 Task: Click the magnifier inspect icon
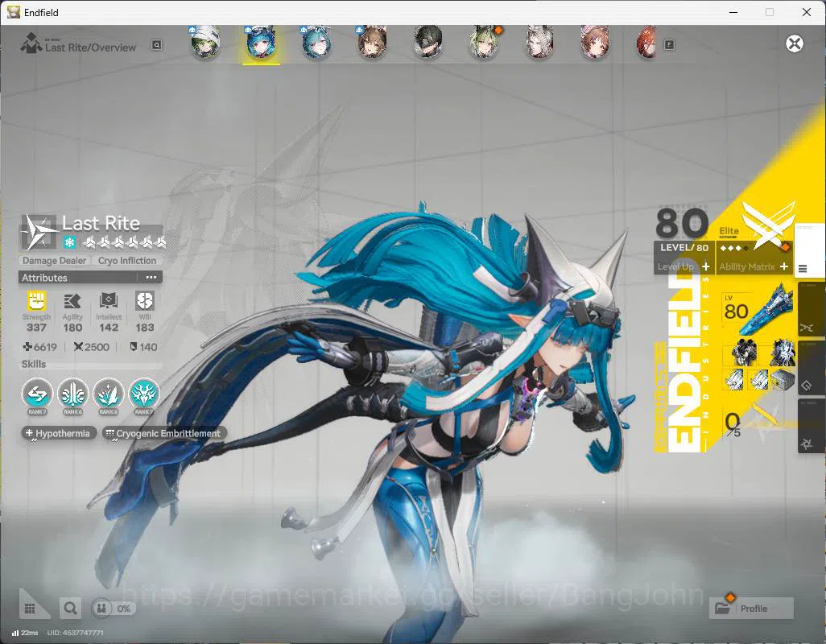coord(70,609)
